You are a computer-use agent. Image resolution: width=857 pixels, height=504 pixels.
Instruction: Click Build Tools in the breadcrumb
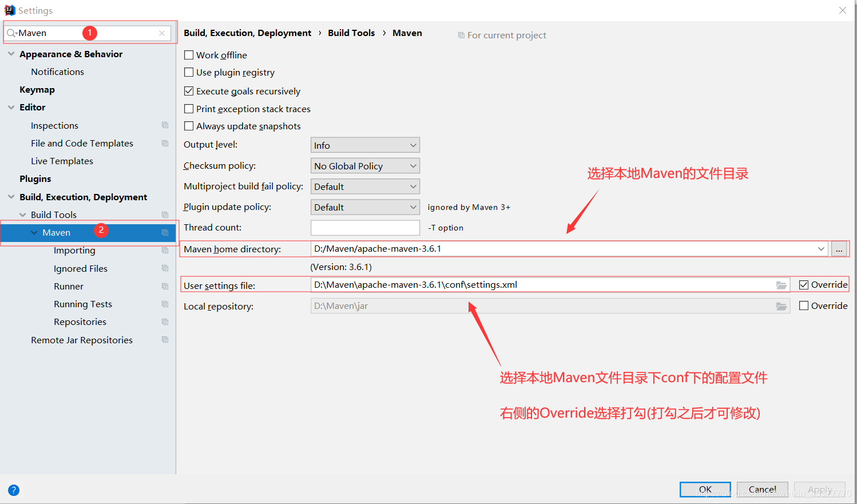[x=351, y=33]
